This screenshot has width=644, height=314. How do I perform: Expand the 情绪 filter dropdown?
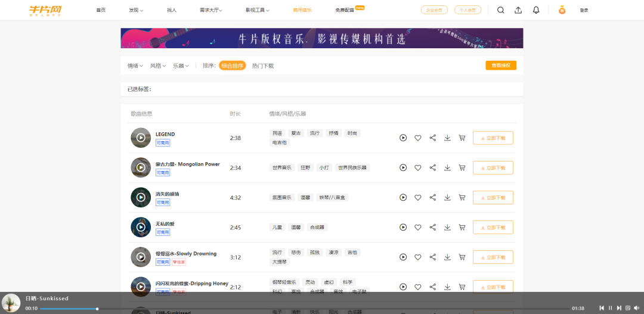coord(135,66)
